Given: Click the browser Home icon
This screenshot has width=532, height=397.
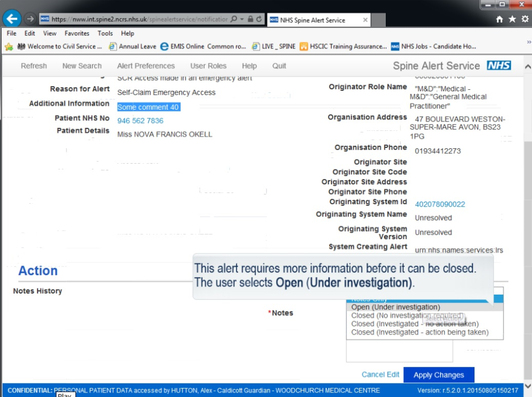Looking at the screenshot, I should [x=499, y=20].
